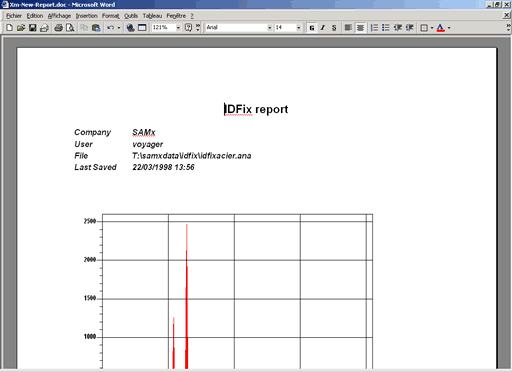Apply underline (S) formatting

pos(334,28)
